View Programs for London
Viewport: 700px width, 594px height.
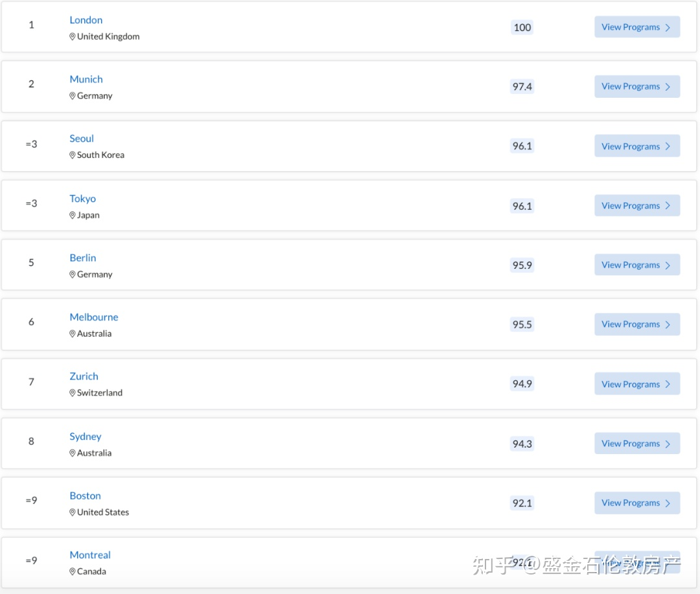pyautogui.click(x=637, y=27)
